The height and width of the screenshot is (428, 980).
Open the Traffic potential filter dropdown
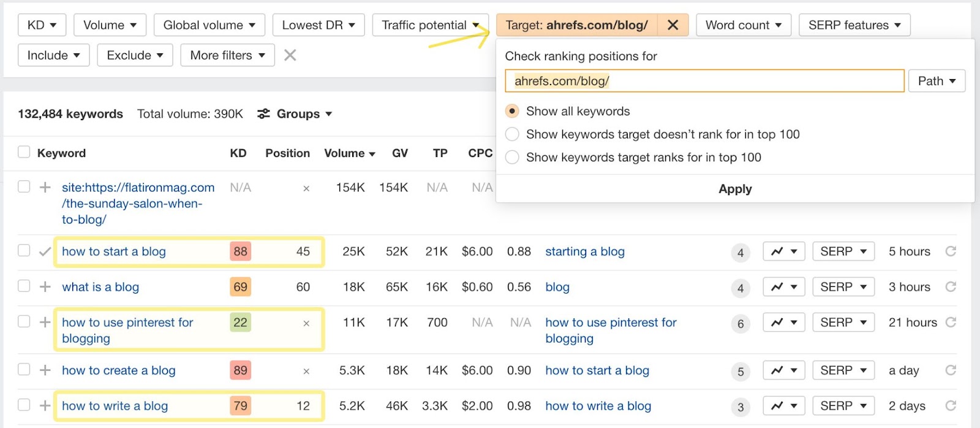pyautogui.click(x=431, y=25)
